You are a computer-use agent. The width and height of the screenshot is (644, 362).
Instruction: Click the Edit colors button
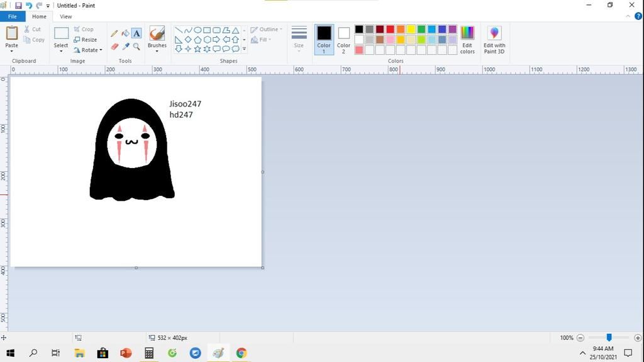[x=467, y=39]
